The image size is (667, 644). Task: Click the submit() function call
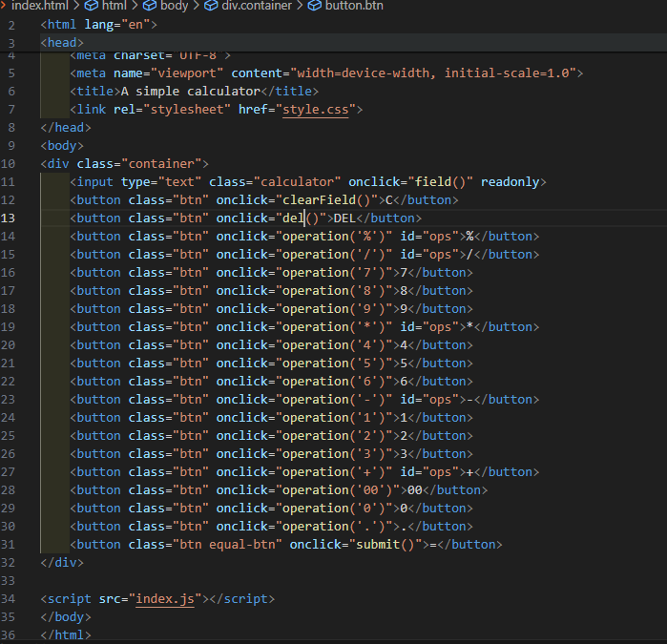[385, 545]
